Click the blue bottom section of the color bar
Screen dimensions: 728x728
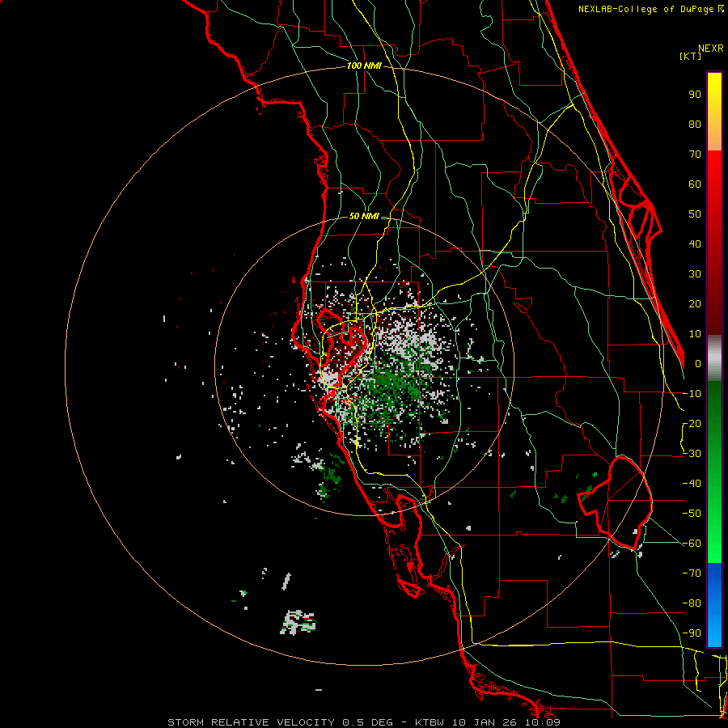714,604
